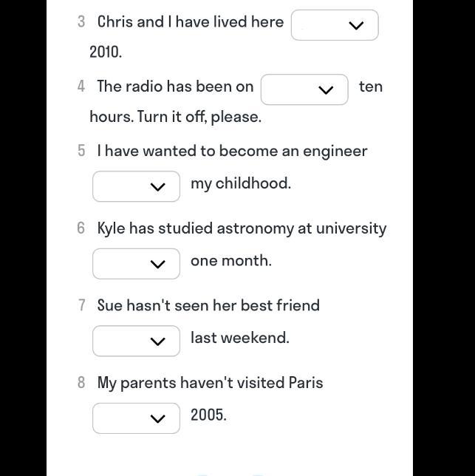Open the dropdown before '2005'
Screen dimensions: 475x476
(x=136, y=418)
